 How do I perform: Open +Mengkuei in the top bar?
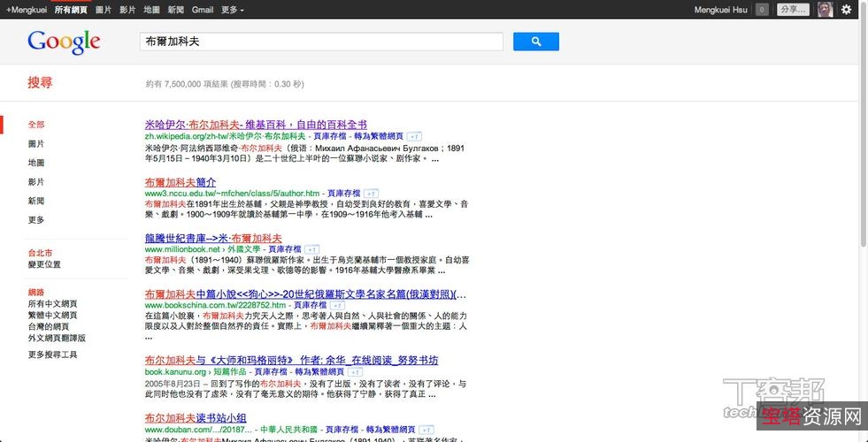27,10
